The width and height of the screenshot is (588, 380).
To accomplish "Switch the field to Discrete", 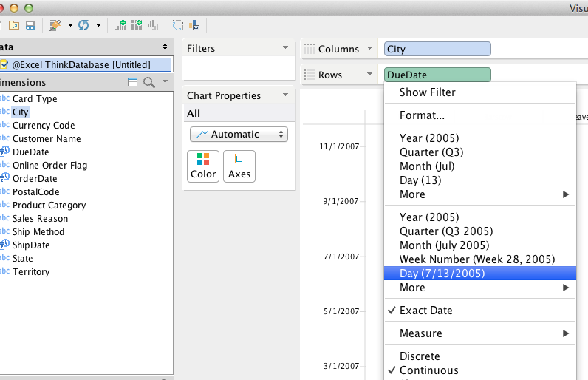I will [x=420, y=356].
